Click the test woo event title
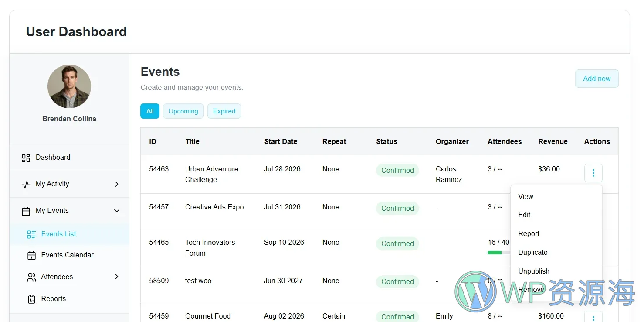Viewport: 644px width, 322px height. point(198,281)
